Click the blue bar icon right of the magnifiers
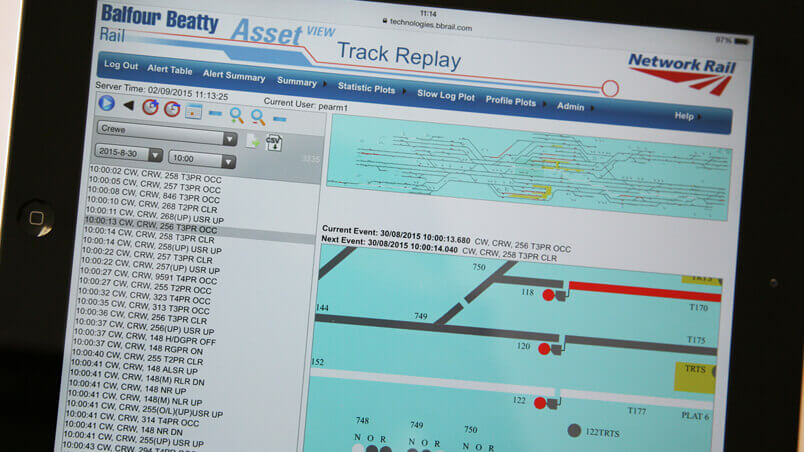804x452 pixels. pyautogui.click(x=279, y=119)
